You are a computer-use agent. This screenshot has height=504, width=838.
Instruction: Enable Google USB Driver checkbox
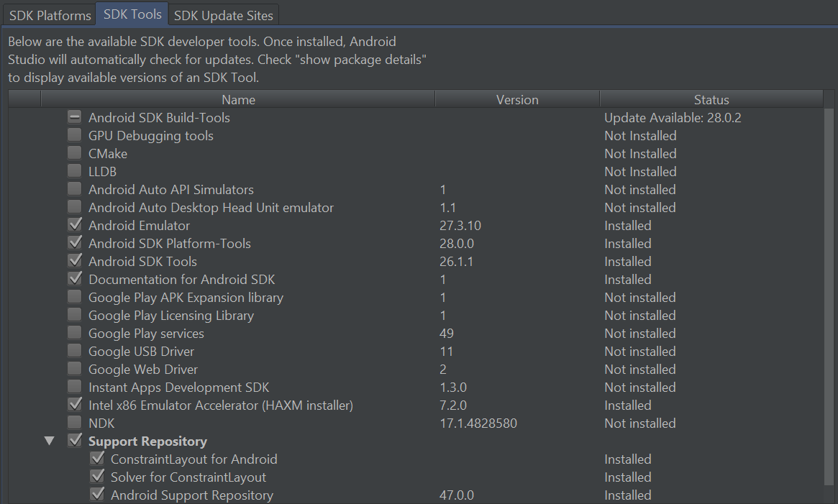(x=75, y=351)
